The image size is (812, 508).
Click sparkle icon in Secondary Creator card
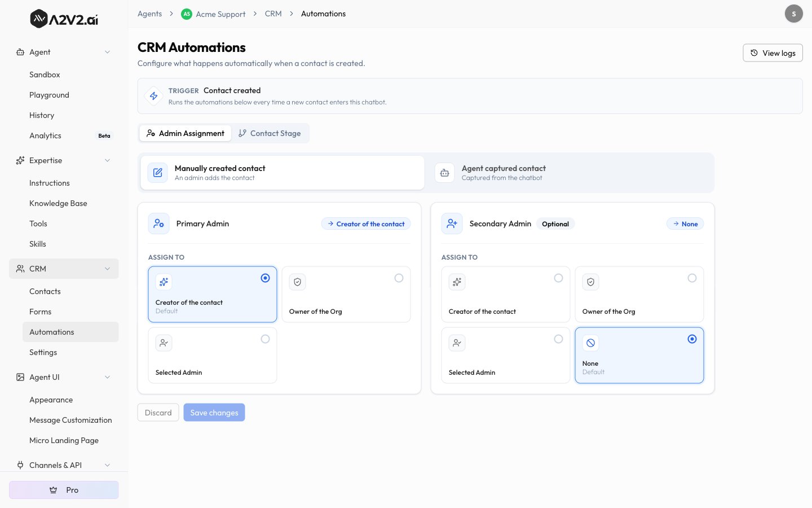(457, 282)
